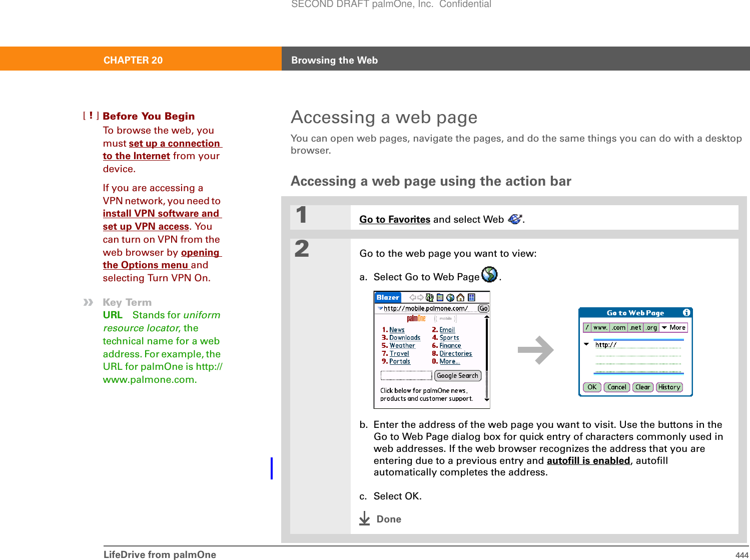The width and height of the screenshot is (750, 560).
Task: Click the 'Accessing a web page' heading
Action: click(384, 117)
